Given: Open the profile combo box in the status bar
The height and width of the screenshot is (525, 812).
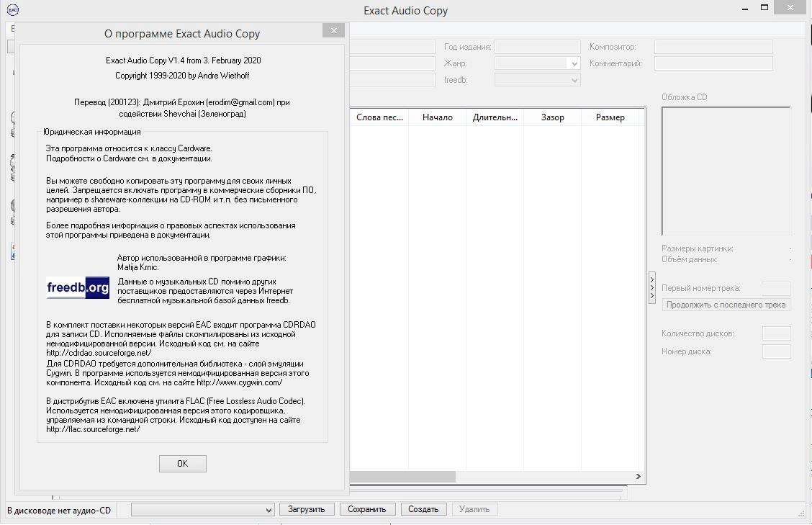Looking at the screenshot, I should pos(202,509).
